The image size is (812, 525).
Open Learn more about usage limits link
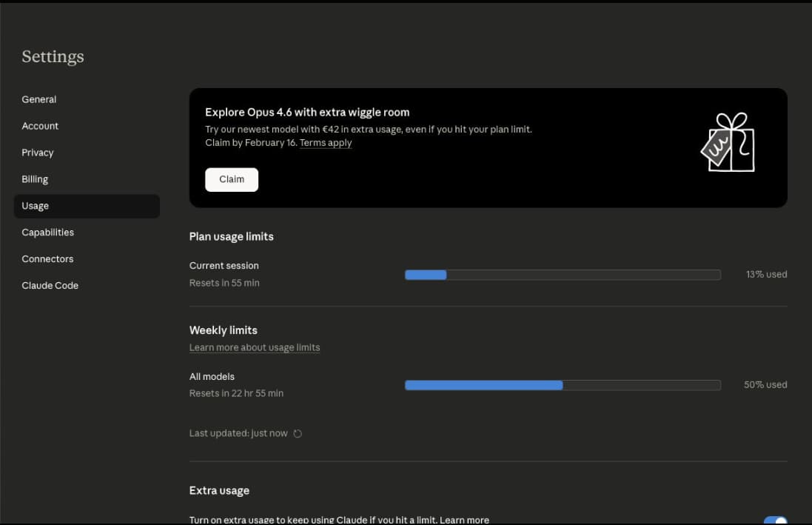click(255, 347)
